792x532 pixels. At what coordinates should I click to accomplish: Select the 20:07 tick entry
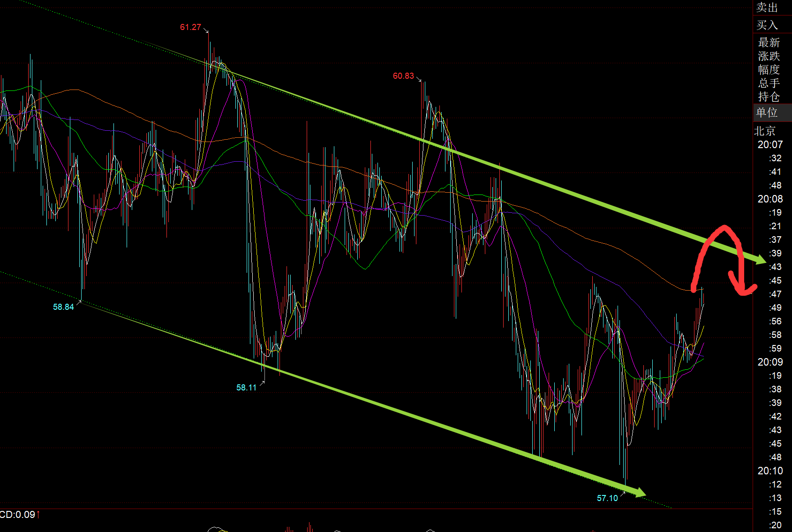point(770,145)
